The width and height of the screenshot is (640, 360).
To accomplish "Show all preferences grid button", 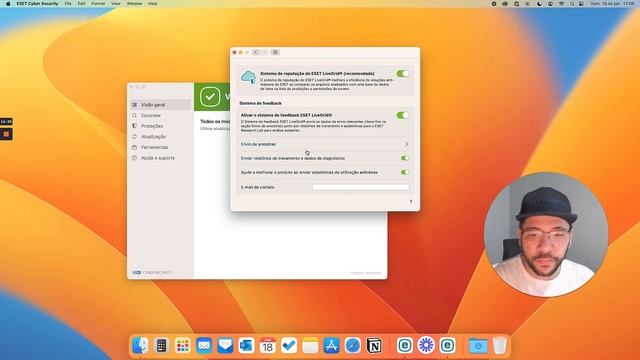I will [276, 52].
